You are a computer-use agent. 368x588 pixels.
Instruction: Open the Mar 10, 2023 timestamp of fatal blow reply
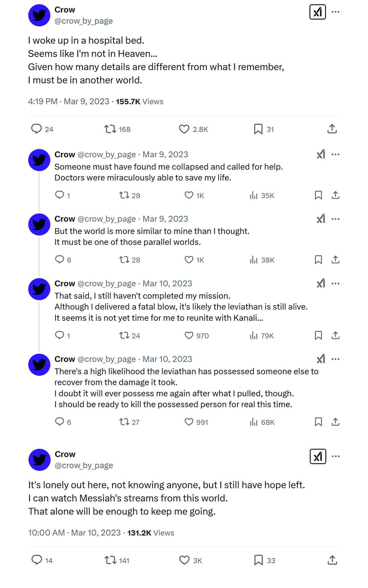(x=167, y=283)
